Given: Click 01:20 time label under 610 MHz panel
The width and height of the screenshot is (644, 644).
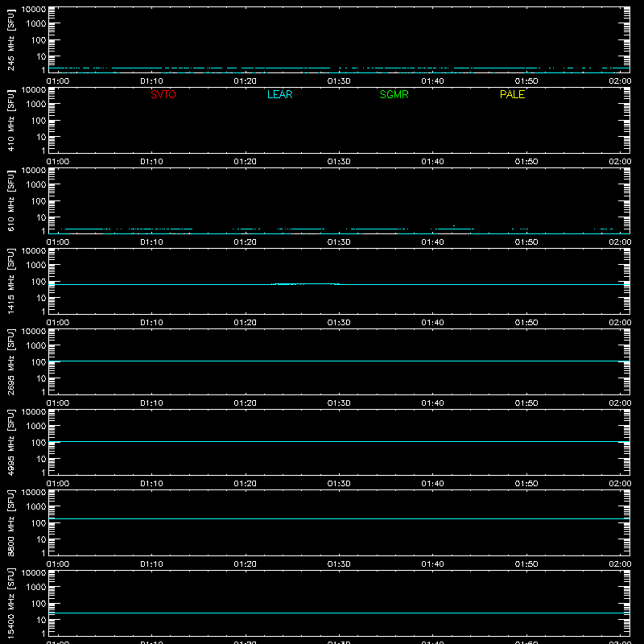Looking at the screenshot, I should click(246, 242).
